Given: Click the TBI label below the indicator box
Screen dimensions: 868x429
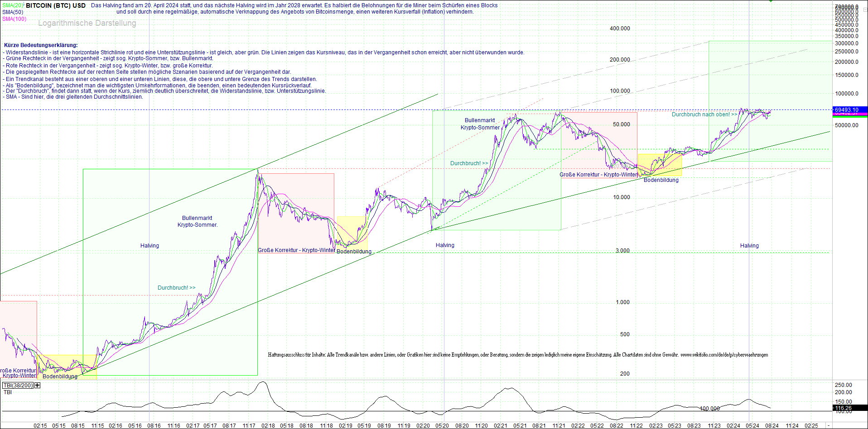Looking at the screenshot, I should coord(7,392).
